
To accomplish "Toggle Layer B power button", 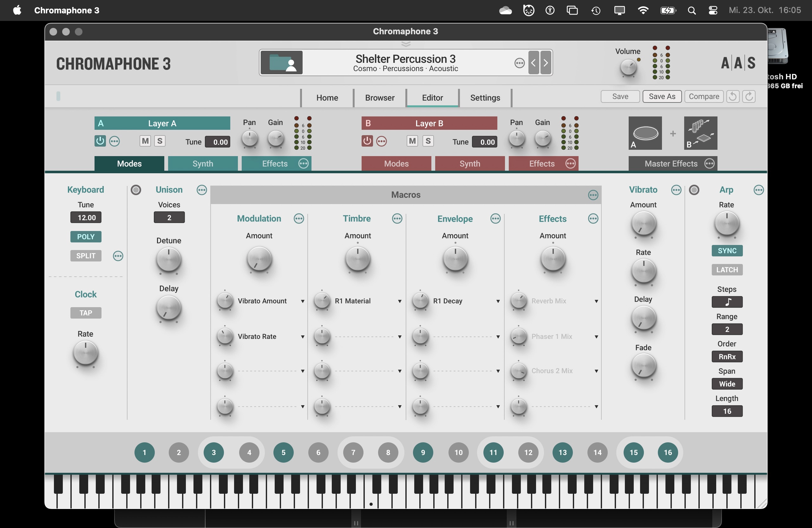I will pyautogui.click(x=367, y=141).
